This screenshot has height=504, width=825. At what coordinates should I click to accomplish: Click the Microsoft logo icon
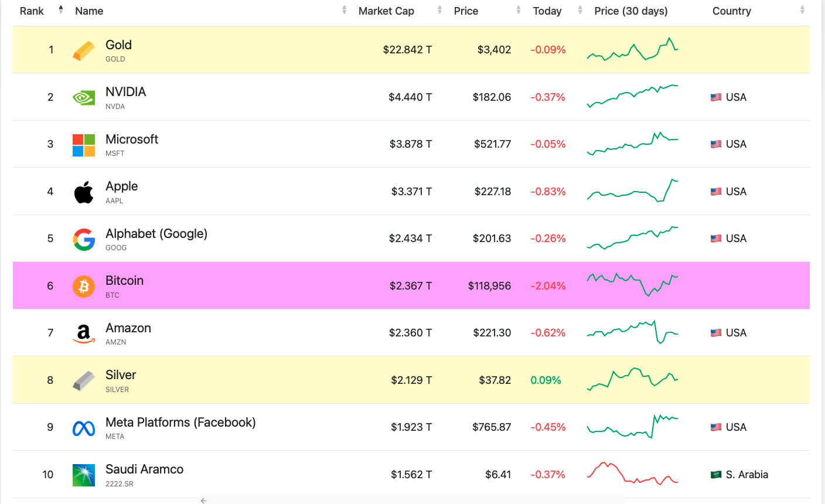[x=84, y=145]
